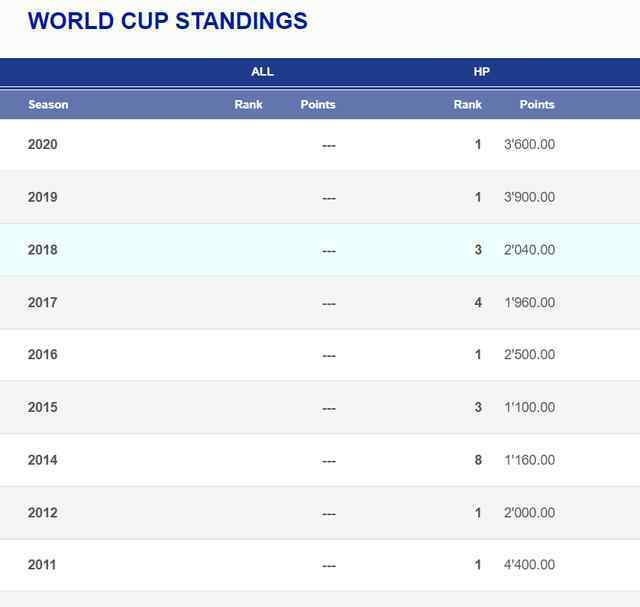Viewport: 640px width, 607px height.
Task: Select the 2017 season row
Action: [320, 302]
